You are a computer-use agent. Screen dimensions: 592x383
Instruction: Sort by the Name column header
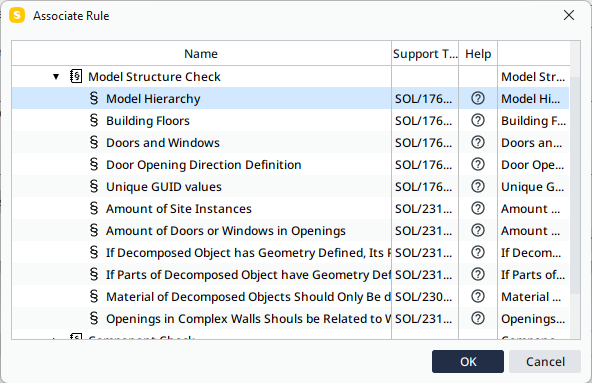coord(201,54)
